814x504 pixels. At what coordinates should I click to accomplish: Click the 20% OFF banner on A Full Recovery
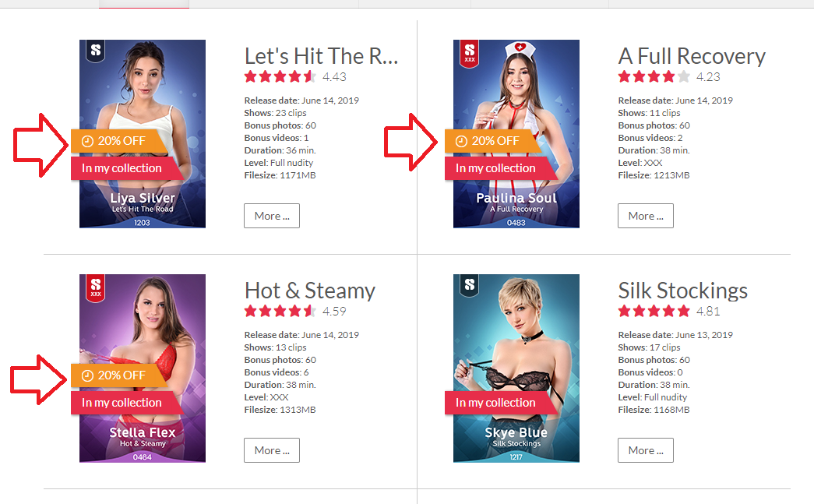click(x=492, y=141)
